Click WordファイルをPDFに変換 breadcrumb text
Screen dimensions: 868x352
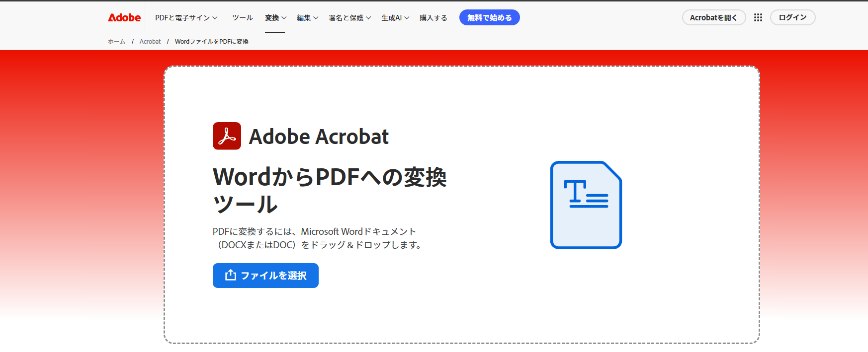point(212,42)
